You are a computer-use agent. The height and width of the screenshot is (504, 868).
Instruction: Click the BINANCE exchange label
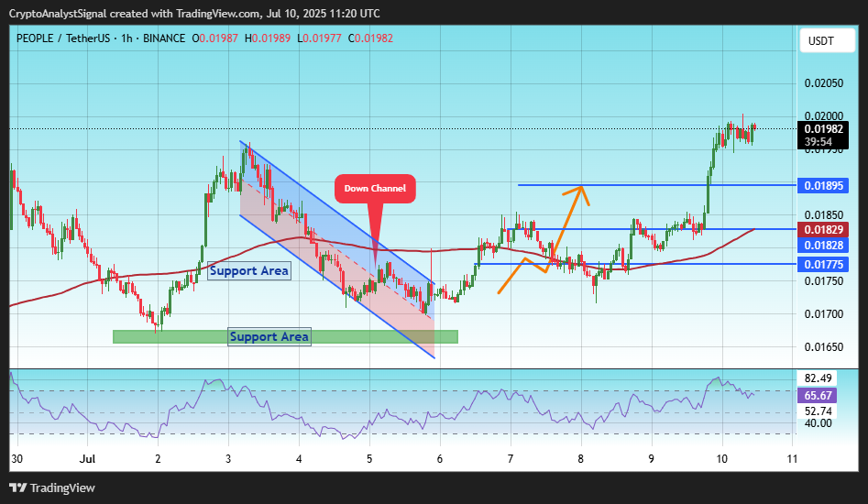click(164, 38)
